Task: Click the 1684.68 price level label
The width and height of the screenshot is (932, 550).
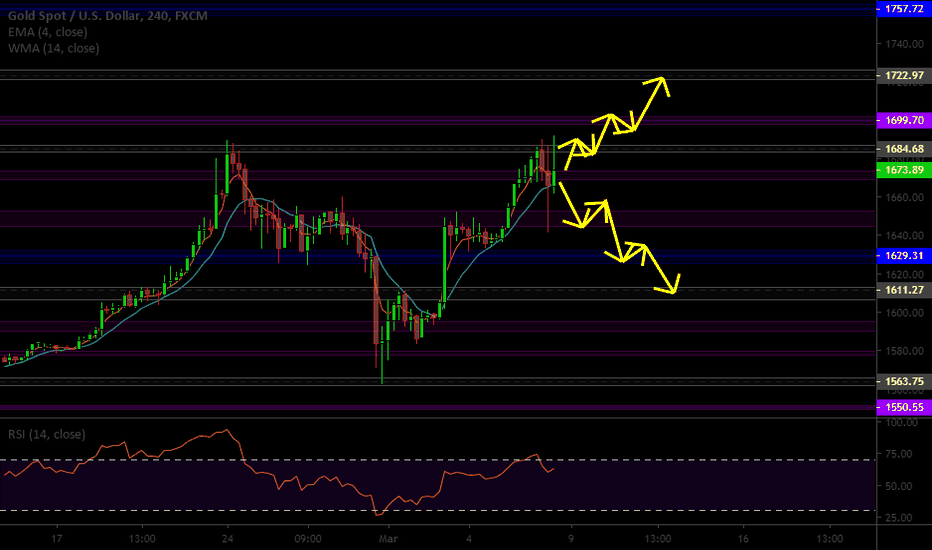Action: [904, 149]
